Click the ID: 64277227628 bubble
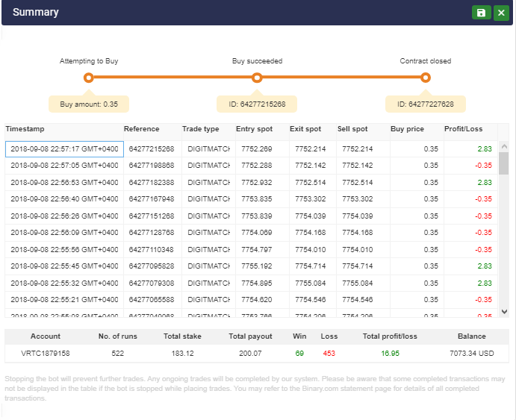 coord(426,104)
